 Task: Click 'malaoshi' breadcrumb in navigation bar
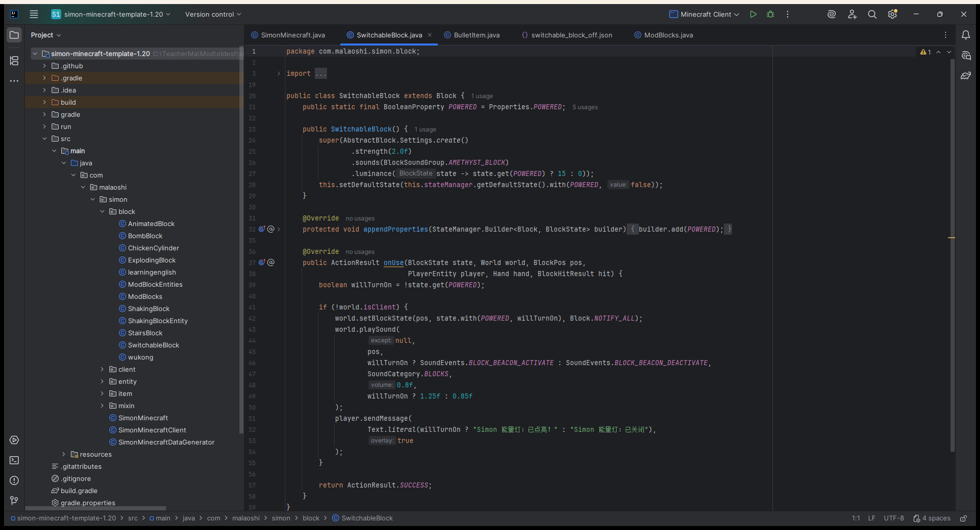(x=246, y=518)
